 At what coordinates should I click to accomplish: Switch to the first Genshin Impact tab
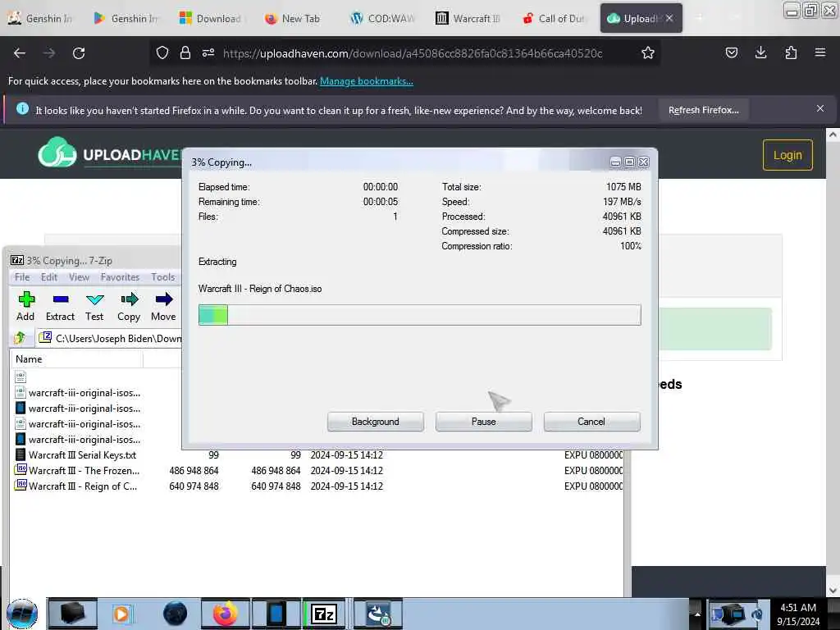40,18
